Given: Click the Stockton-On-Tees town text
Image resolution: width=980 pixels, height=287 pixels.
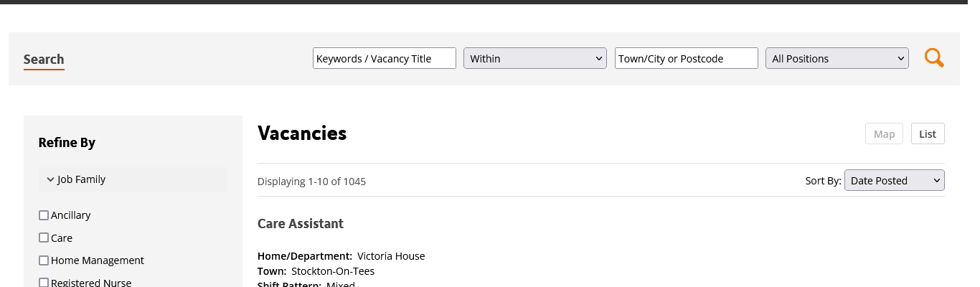Looking at the screenshot, I should (x=333, y=271).
